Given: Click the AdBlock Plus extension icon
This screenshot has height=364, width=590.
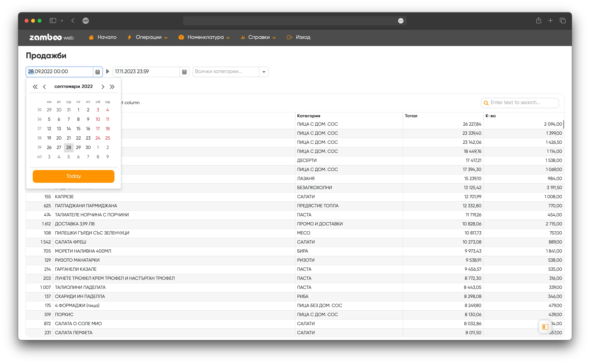Looking at the screenshot, I should click(86, 21).
